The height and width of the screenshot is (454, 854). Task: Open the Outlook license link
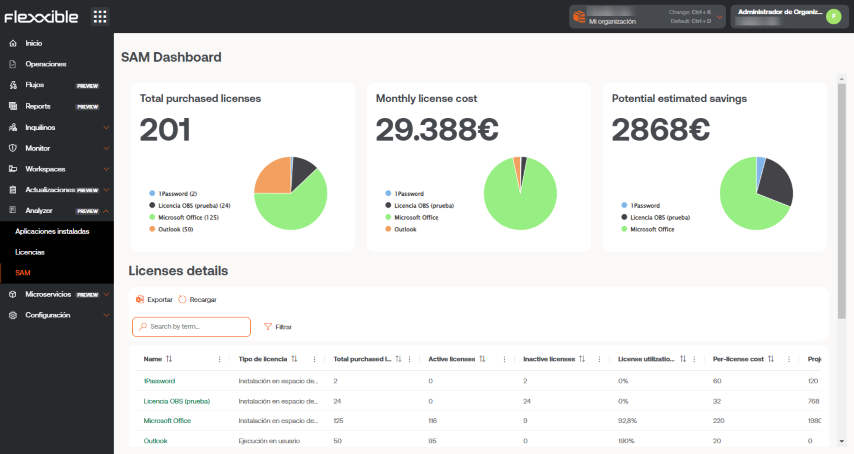tap(155, 441)
